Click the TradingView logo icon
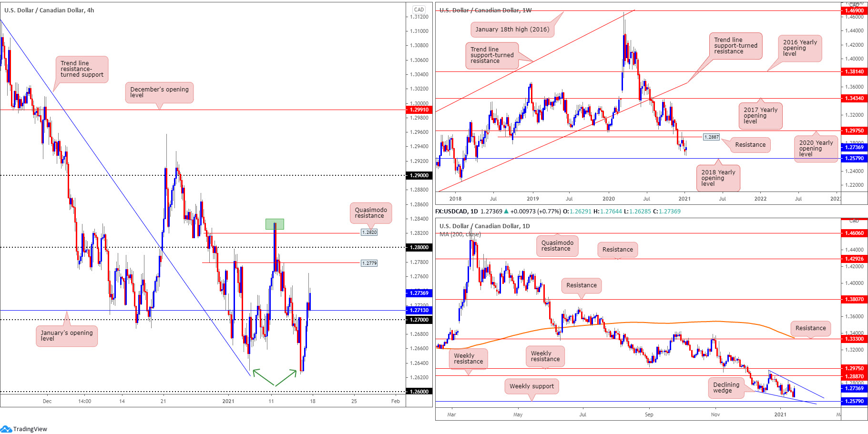Screen dimensions: 868x434 pos(6,429)
